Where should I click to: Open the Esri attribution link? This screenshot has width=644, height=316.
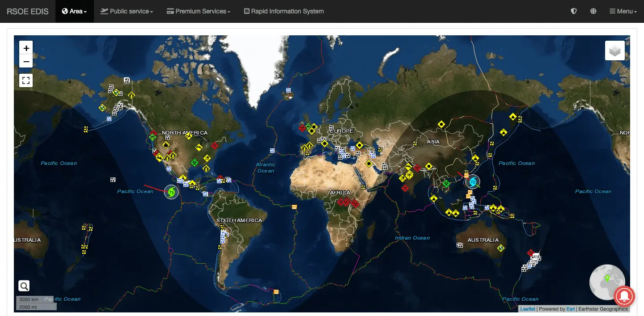coord(570,309)
